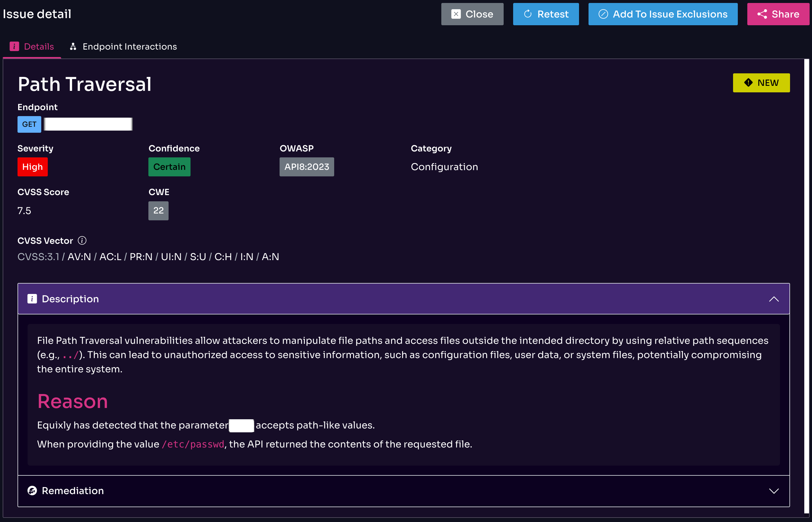Click the CWE 22 badge
The width and height of the screenshot is (812, 522).
pyautogui.click(x=158, y=211)
